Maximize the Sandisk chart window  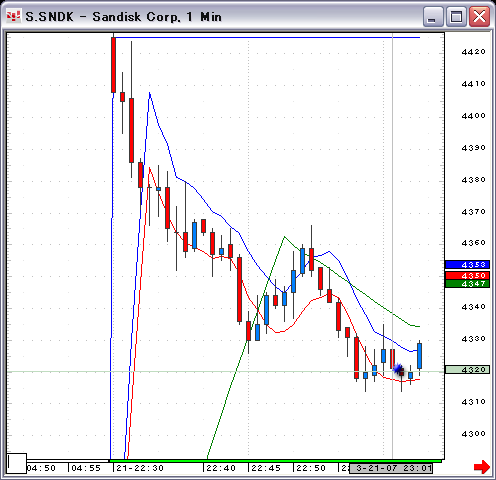coord(456,17)
